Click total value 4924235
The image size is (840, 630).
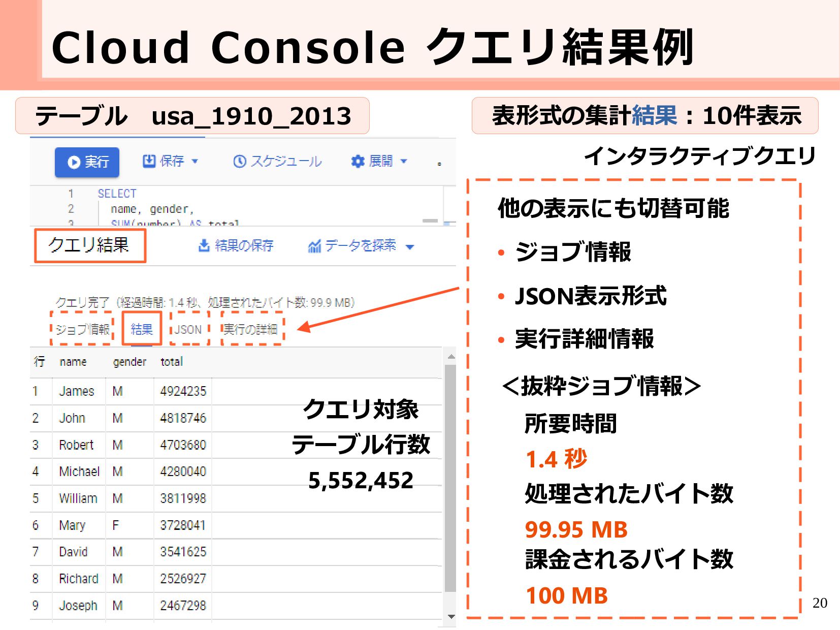click(x=183, y=391)
